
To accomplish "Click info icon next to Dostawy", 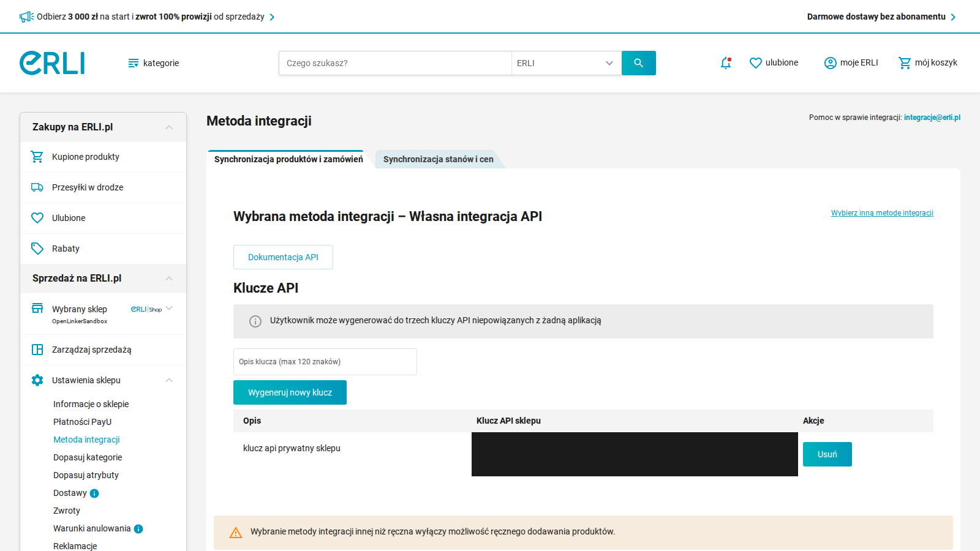I will click(x=94, y=493).
